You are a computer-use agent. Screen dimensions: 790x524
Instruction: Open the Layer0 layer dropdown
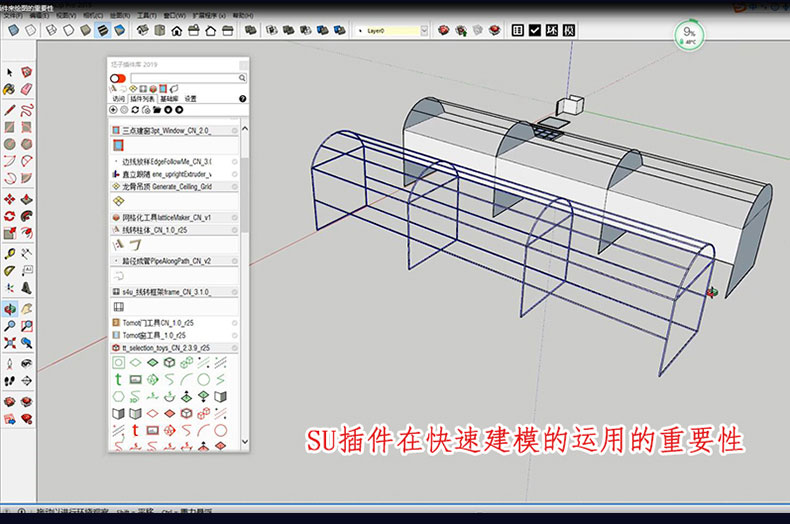click(424, 31)
